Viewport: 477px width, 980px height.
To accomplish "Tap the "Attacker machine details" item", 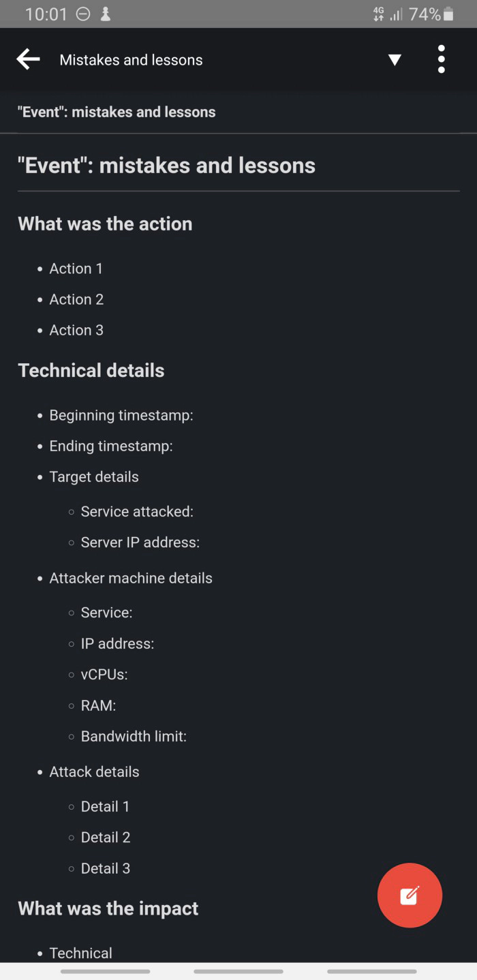I will click(131, 578).
